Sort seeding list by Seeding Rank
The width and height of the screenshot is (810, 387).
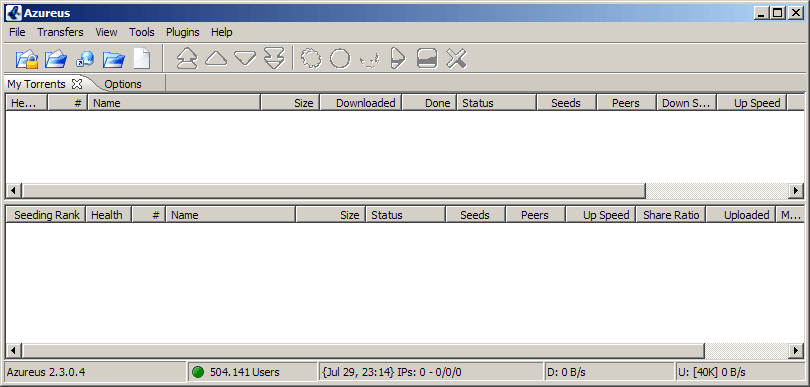tap(45, 215)
